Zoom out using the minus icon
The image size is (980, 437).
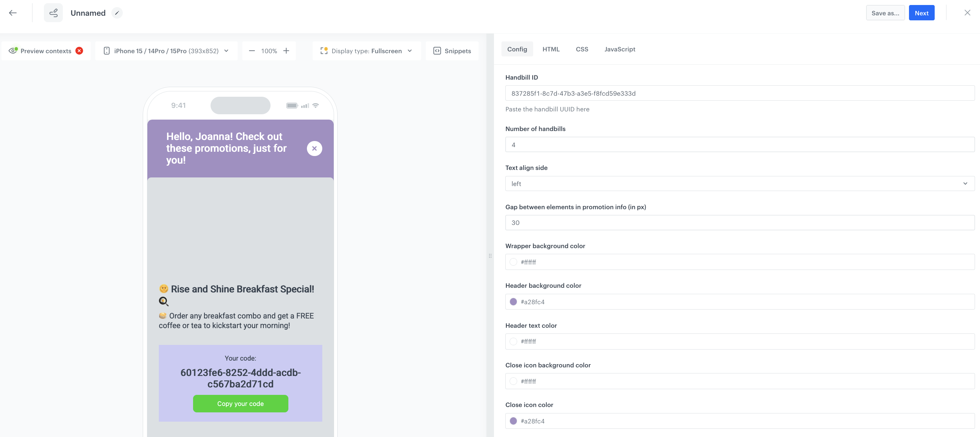tap(252, 51)
